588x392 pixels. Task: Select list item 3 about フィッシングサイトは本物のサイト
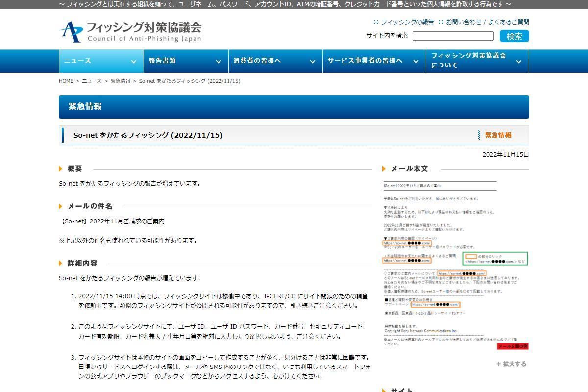point(224,367)
